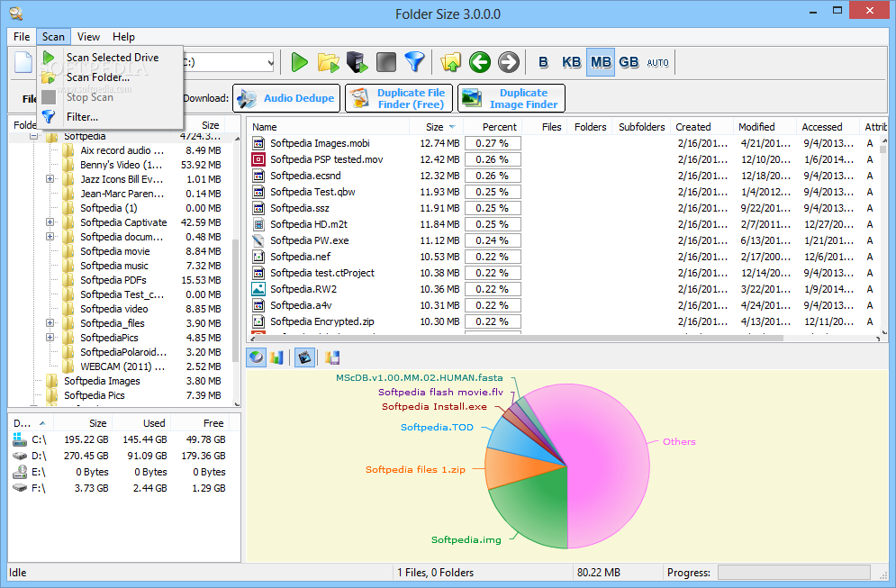Image resolution: width=896 pixels, height=588 pixels.
Task: Choose Scan Selected Drive menu entry
Action: [x=110, y=57]
